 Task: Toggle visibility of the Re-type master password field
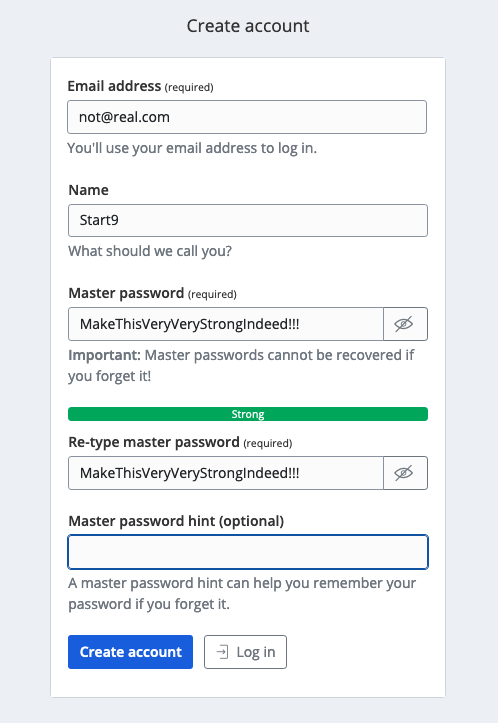point(405,473)
